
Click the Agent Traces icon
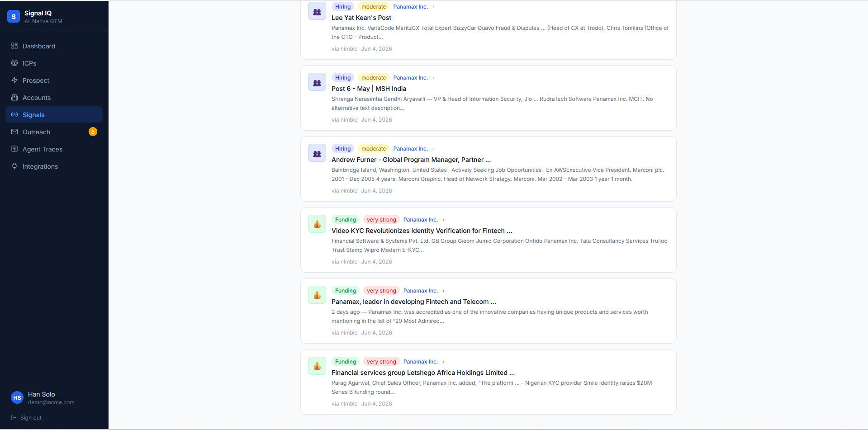coord(14,149)
